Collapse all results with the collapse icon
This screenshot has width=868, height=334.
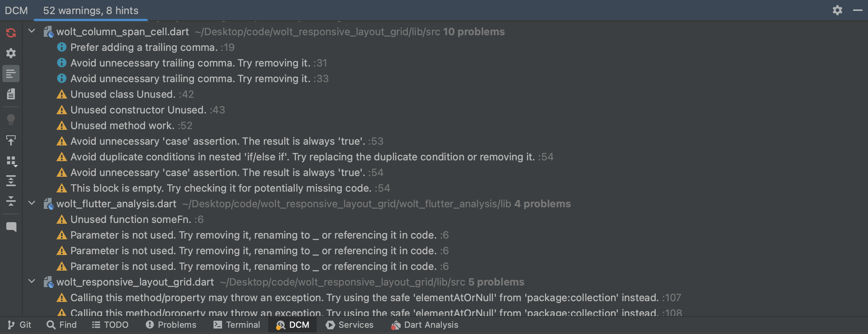pyautogui.click(x=11, y=201)
